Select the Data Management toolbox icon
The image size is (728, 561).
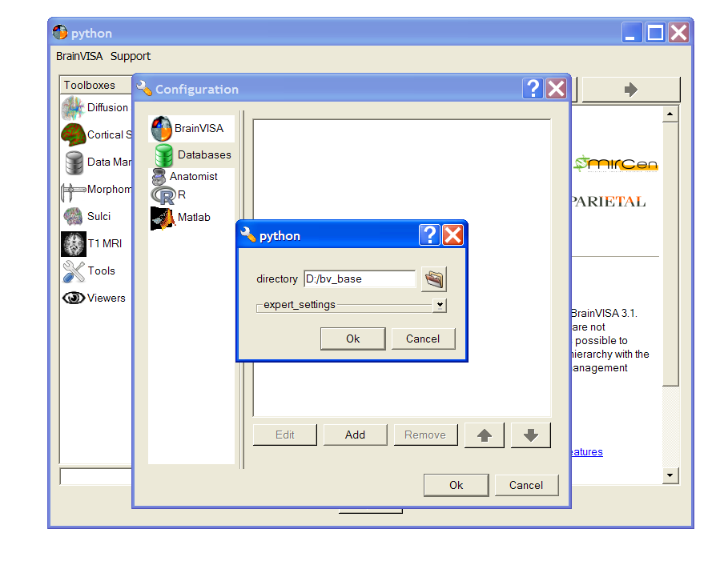[73, 162]
